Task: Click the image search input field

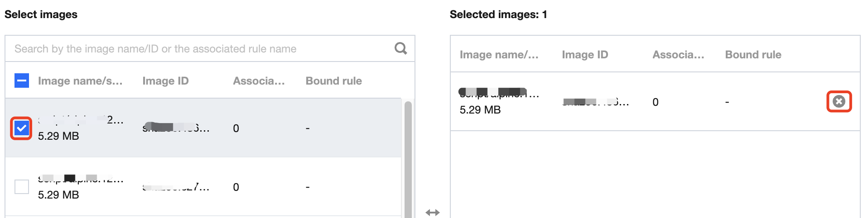Action: [x=199, y=49]
